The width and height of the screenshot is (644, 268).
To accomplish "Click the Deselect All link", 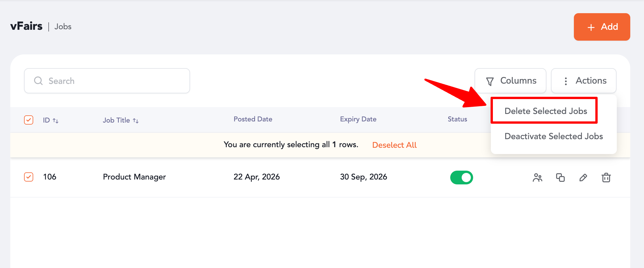I will pyautogui.click(x=394, y=145).
